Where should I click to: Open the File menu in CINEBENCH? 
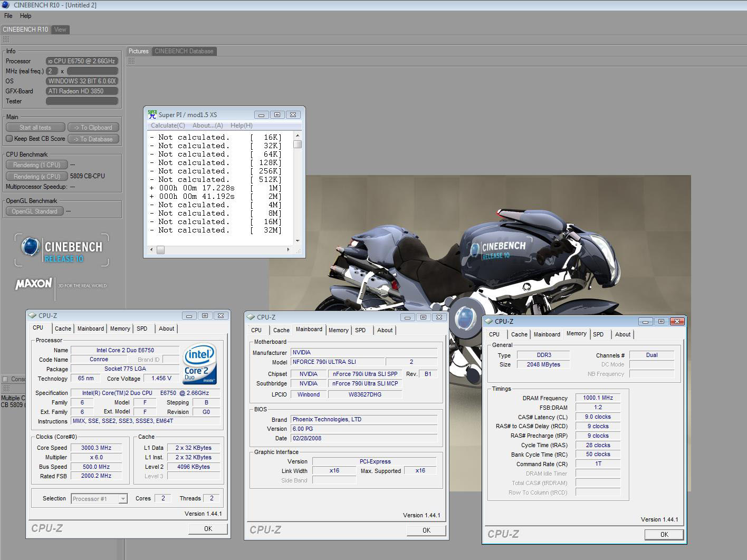tap(8, 16)
